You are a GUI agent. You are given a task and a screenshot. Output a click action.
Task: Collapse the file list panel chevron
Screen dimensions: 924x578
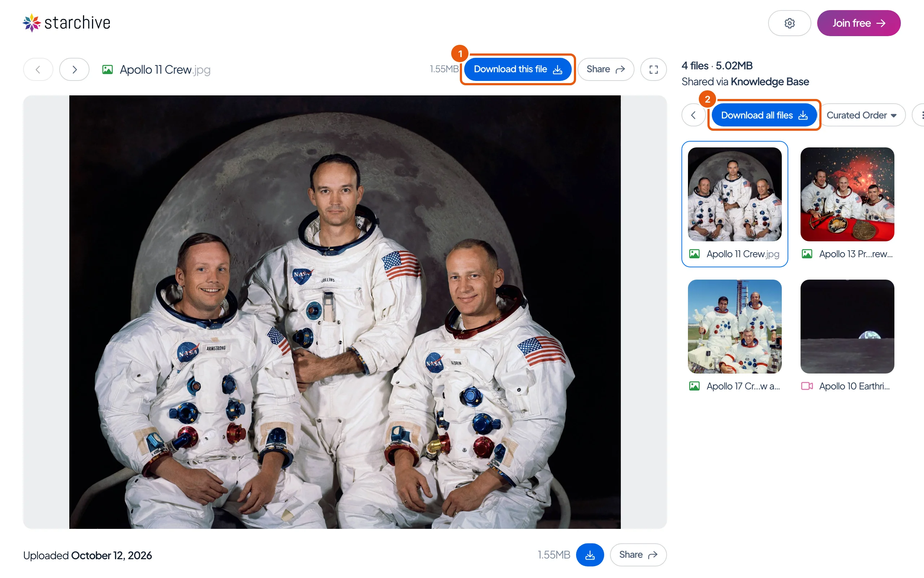pyautogui.click(x=693, y=115)
